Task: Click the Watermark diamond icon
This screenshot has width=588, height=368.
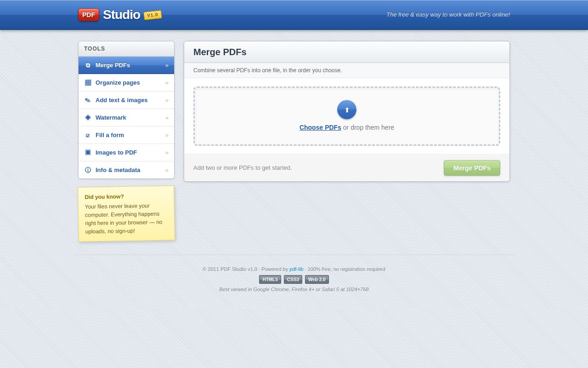Action: (88, 118)
